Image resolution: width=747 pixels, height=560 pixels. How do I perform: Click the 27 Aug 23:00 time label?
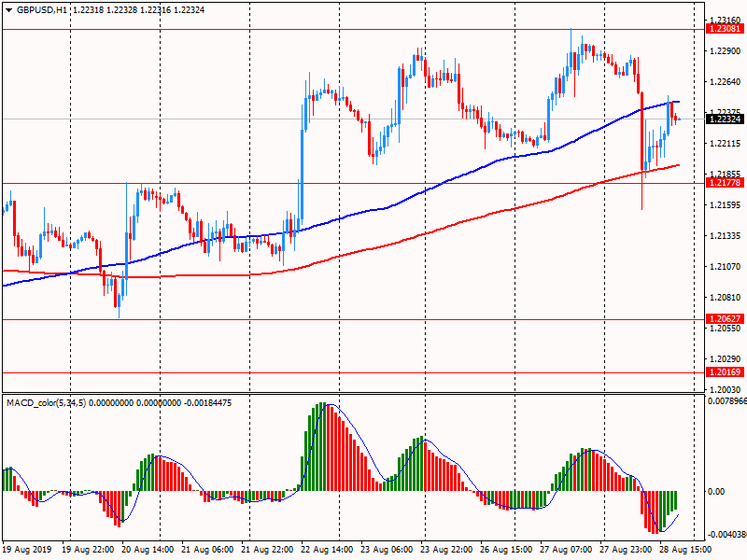coord(625,550)
